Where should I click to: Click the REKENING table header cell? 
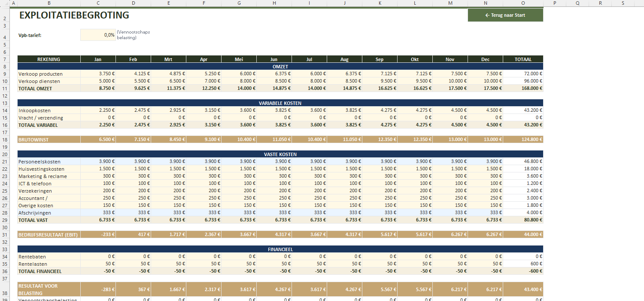pos(49,59)
